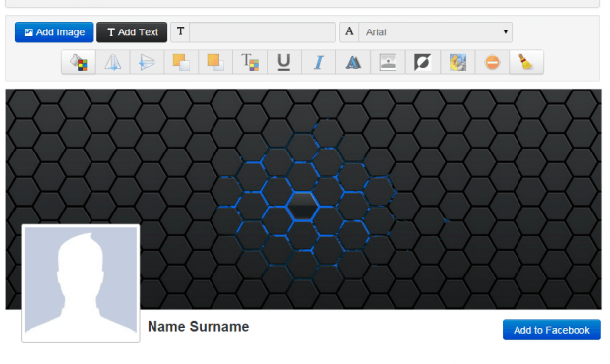Viewport: 610px width, 364px height.
Task: Open the Arial font dropdown
Action: point(435,31)
